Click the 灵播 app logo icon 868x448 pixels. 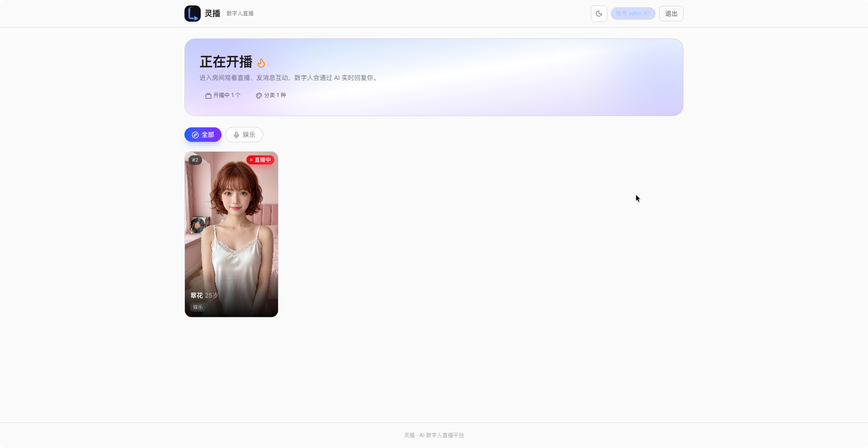(x=192, y=14)
